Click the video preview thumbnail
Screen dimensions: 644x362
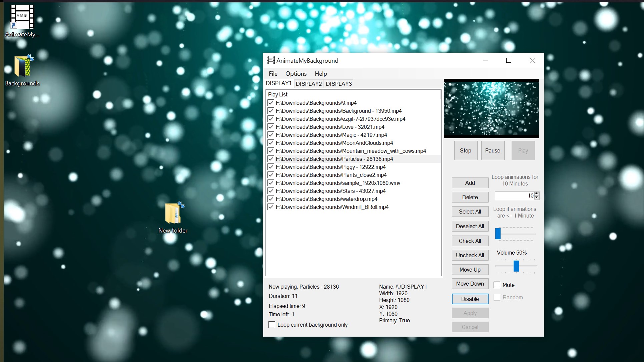click(x=491, y=108)
